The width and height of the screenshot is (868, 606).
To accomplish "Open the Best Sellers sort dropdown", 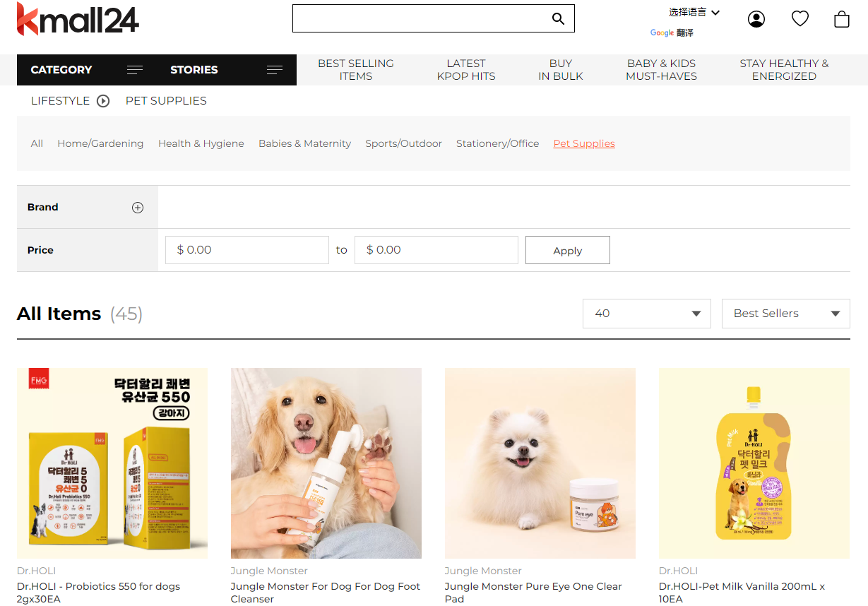I will [785, 314].
